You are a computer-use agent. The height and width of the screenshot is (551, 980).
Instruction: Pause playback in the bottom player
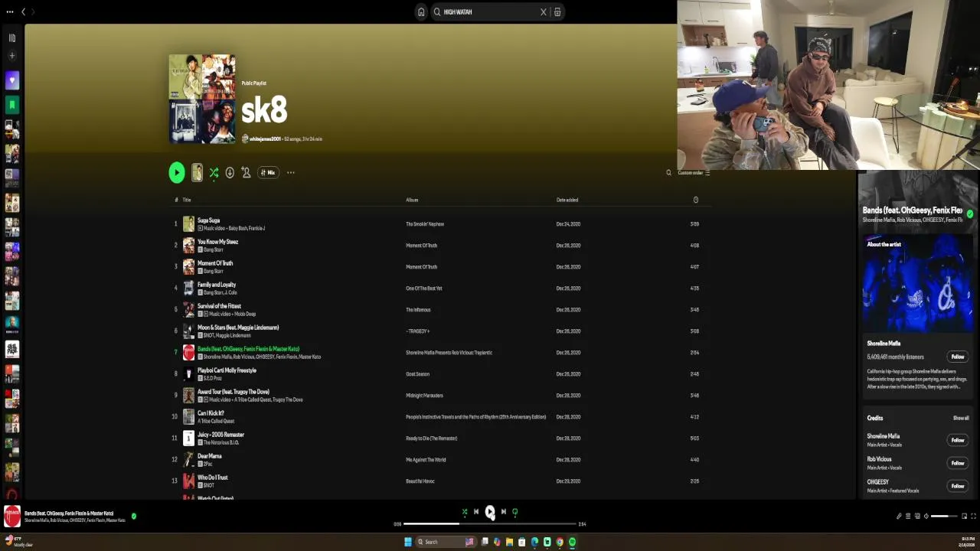click(x=490, y=512)
